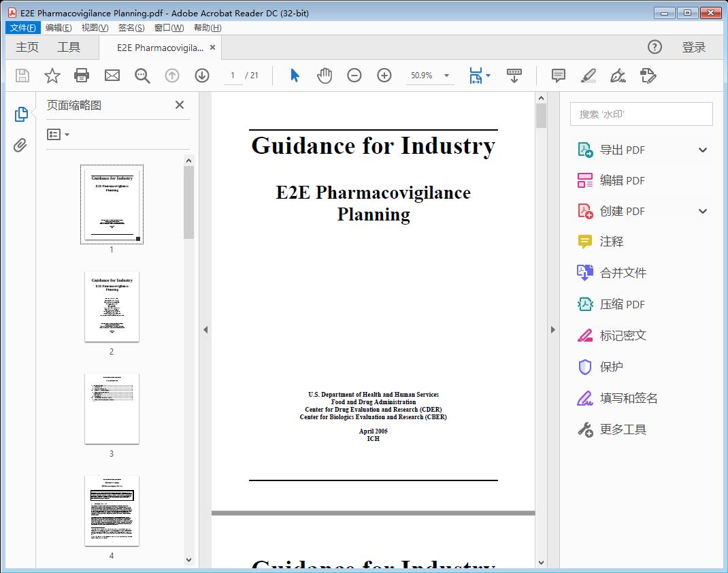Click the Save file icon

[x=22, y=76]
